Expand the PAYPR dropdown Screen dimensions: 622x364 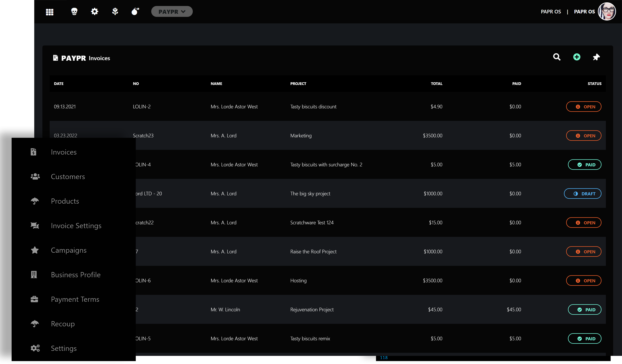(172, 12)
